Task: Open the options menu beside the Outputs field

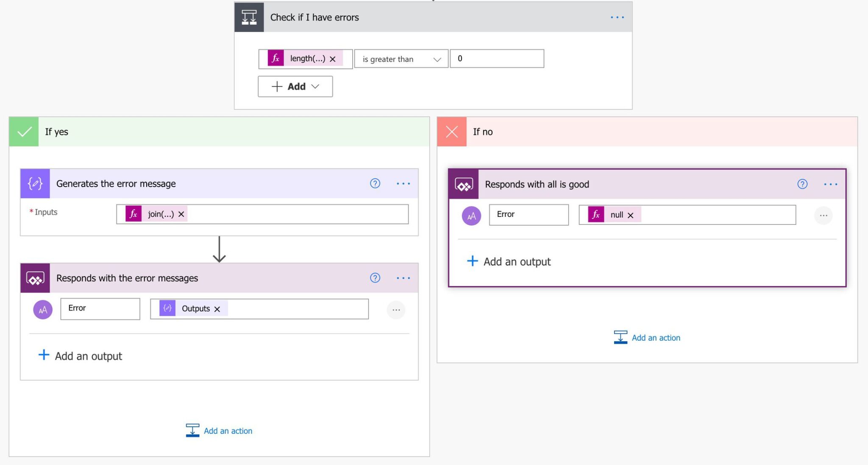Action: (x=395, y=310)
